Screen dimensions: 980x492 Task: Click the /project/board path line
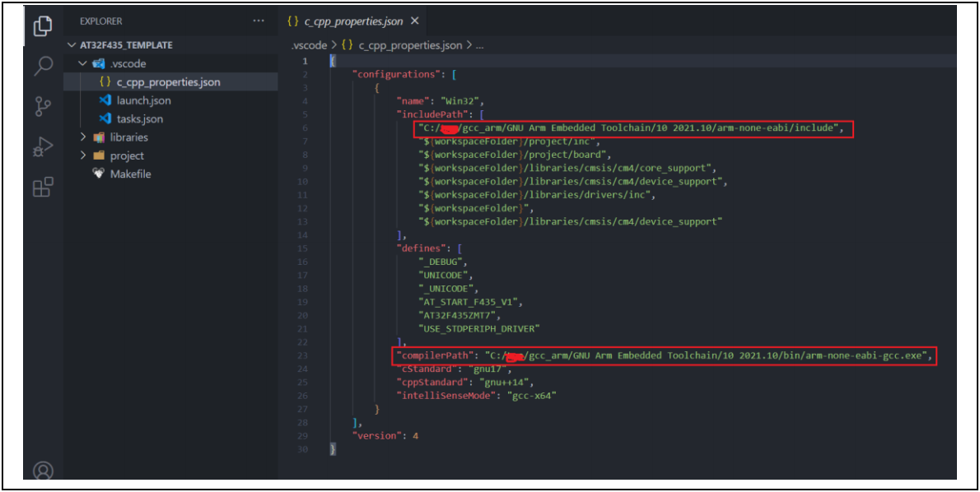[515, 155]
